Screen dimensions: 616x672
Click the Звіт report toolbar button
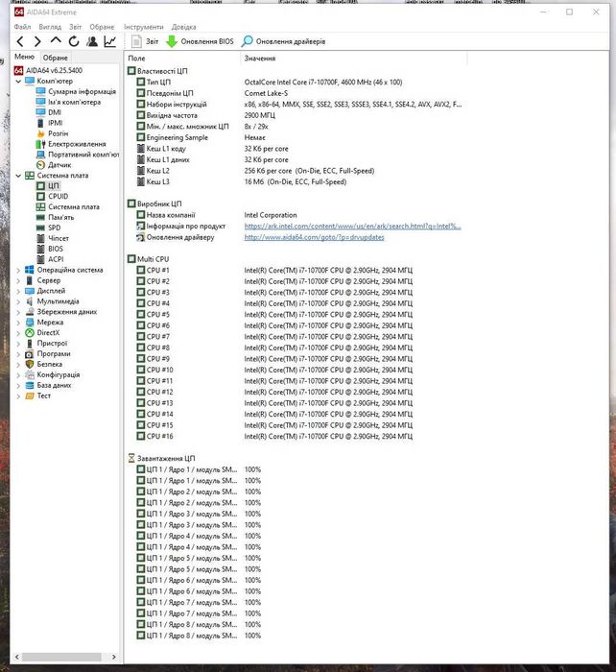(x=145, y=41)
